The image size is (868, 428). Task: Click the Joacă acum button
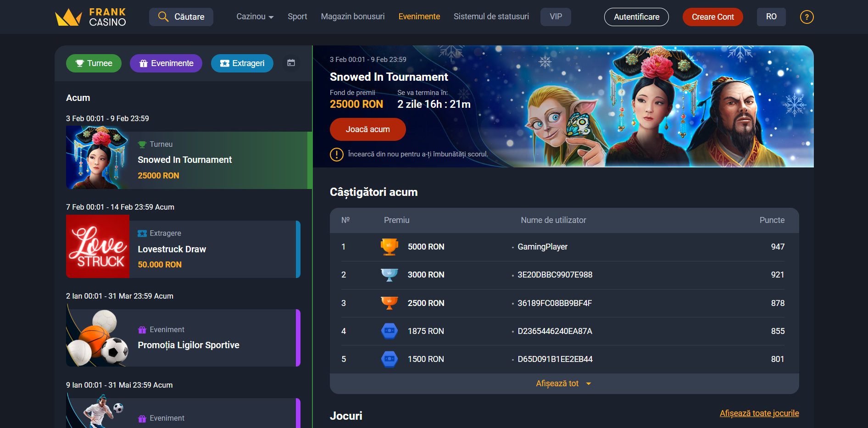(x=368, y=129)
